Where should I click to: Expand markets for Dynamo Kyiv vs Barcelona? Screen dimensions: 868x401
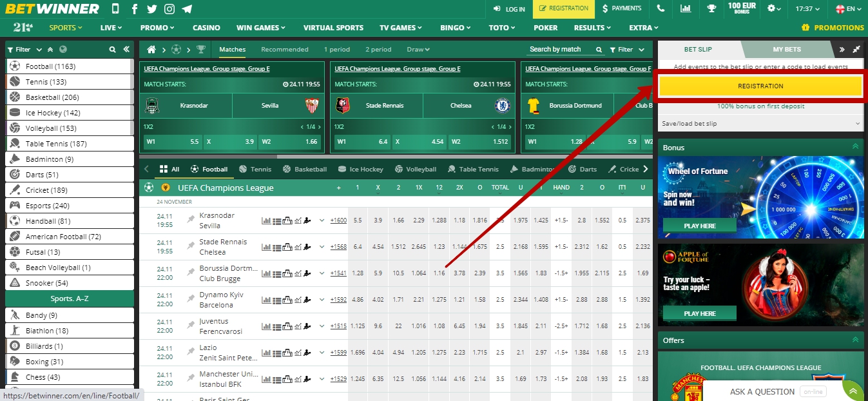[322, 300]
